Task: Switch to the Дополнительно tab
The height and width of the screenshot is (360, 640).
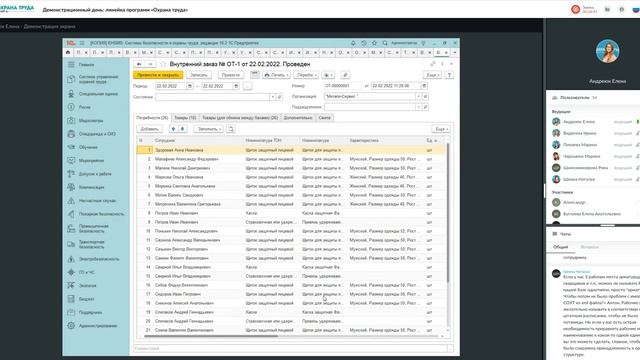Action: click(x=298, y=118)
